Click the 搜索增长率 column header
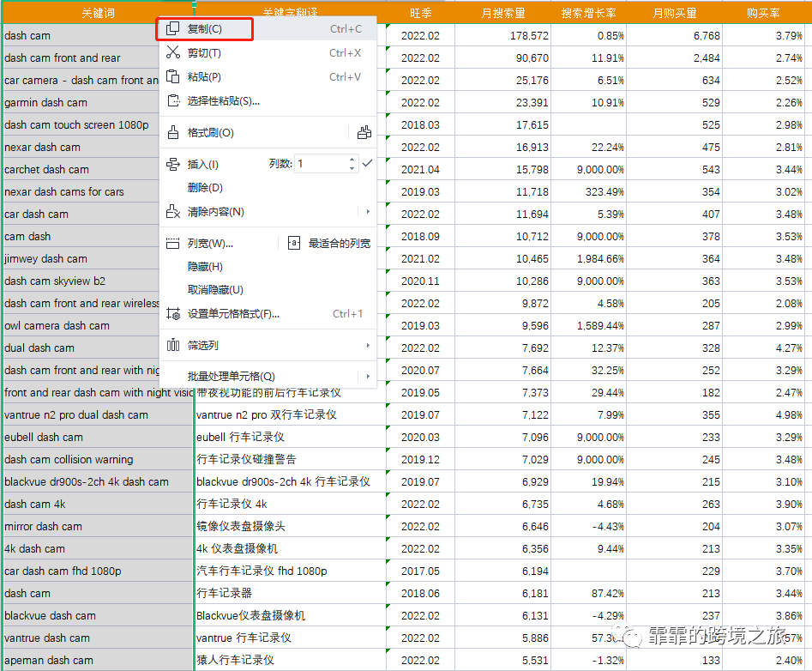812x671 pixels. pos(589,13)
